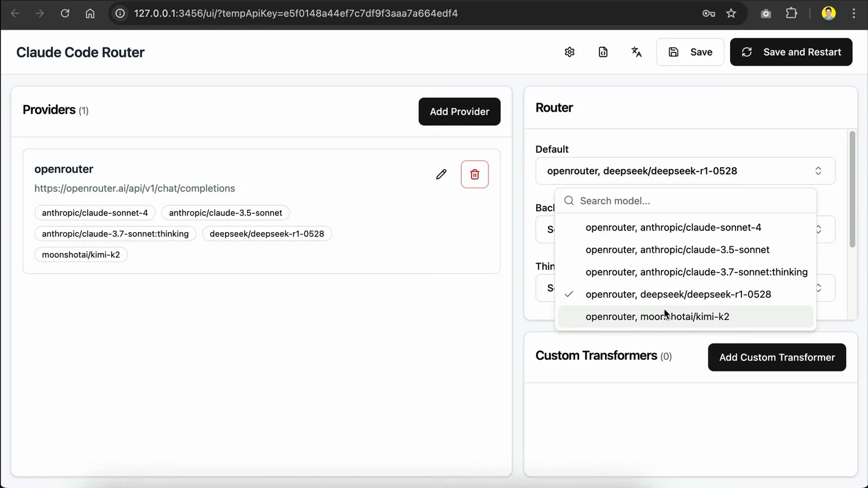Click the language translate icon

(636, 52)
